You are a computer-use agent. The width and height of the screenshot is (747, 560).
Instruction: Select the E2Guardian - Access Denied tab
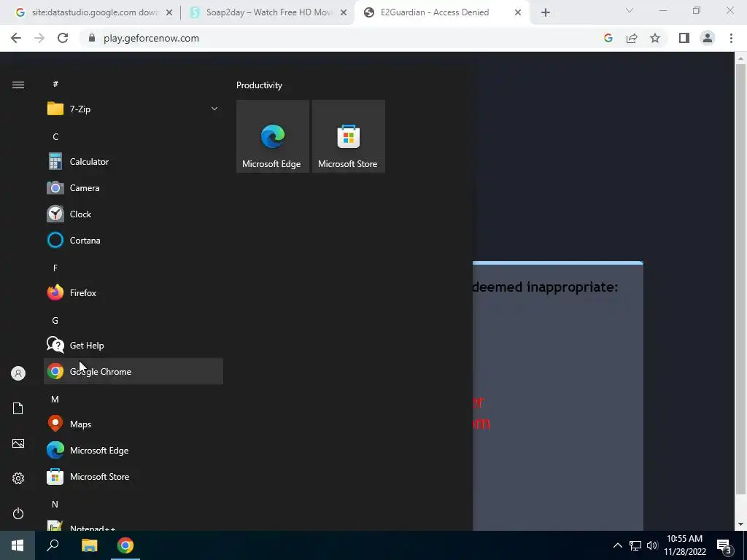point(442,12)
